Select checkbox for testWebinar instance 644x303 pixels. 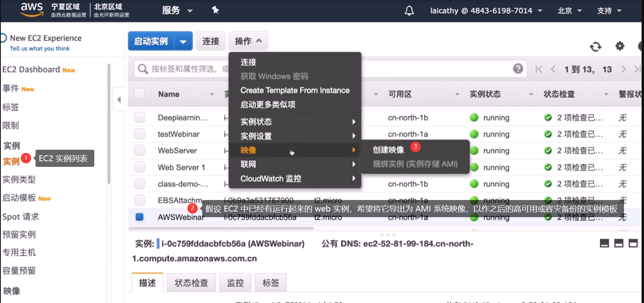pyautogui.click(x=139, y=134)
